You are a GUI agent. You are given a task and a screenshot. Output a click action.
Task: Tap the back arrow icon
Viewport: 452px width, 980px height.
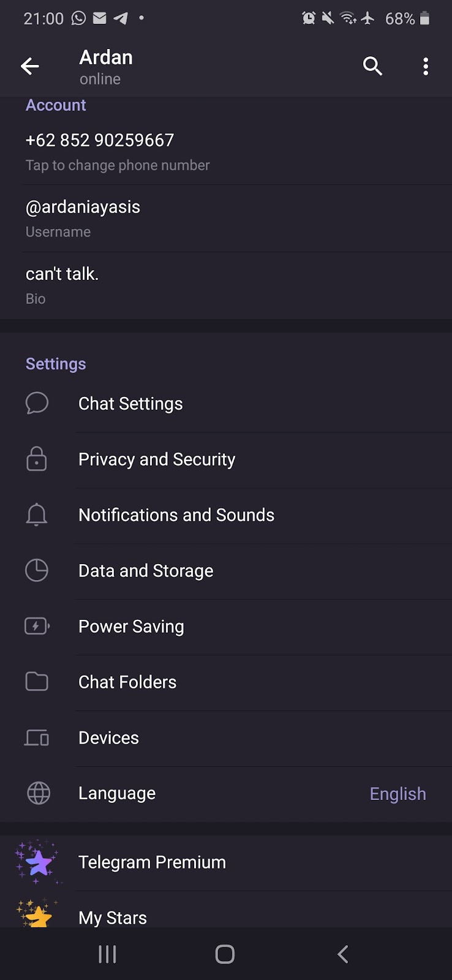29,66
